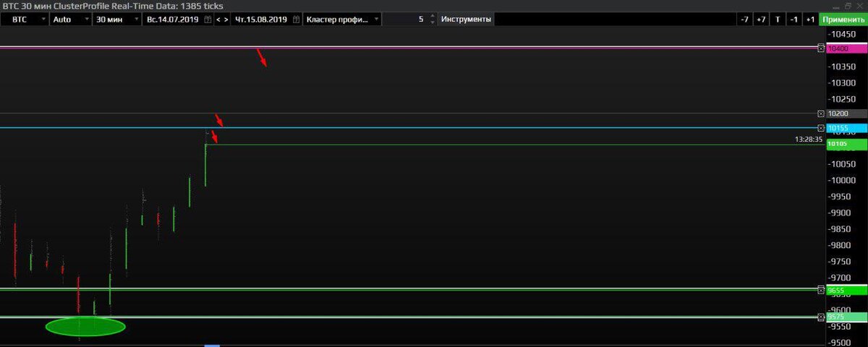
Task: Remove the light green 9575 level line
Action: [821, 317]
